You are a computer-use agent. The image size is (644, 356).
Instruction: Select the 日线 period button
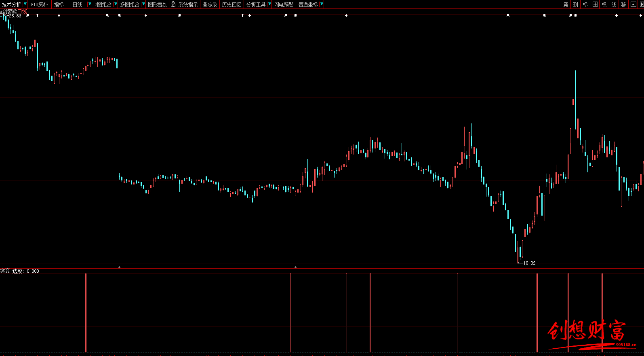click(78, 4)
